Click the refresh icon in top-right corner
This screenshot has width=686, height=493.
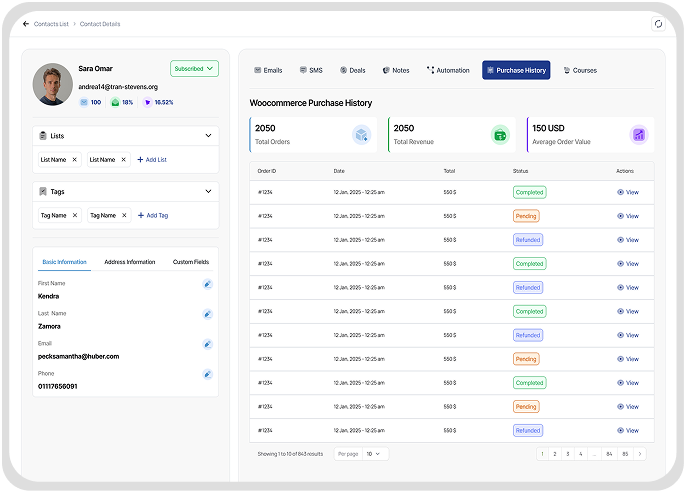point(657,24)
